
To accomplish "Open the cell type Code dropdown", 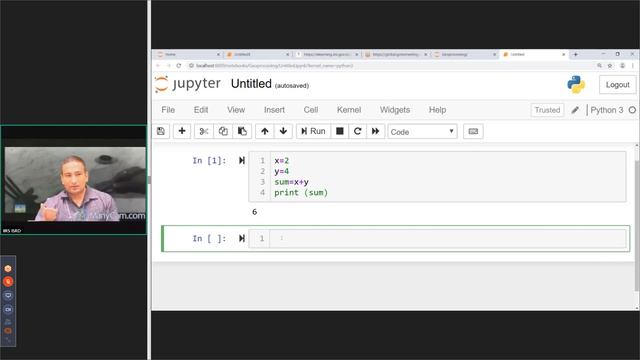I will pos(422,132).
